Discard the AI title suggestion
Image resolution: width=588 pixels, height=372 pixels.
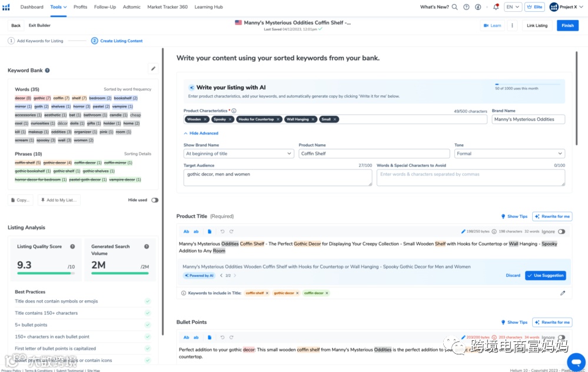pyautogui.click(x=513, y=275)
